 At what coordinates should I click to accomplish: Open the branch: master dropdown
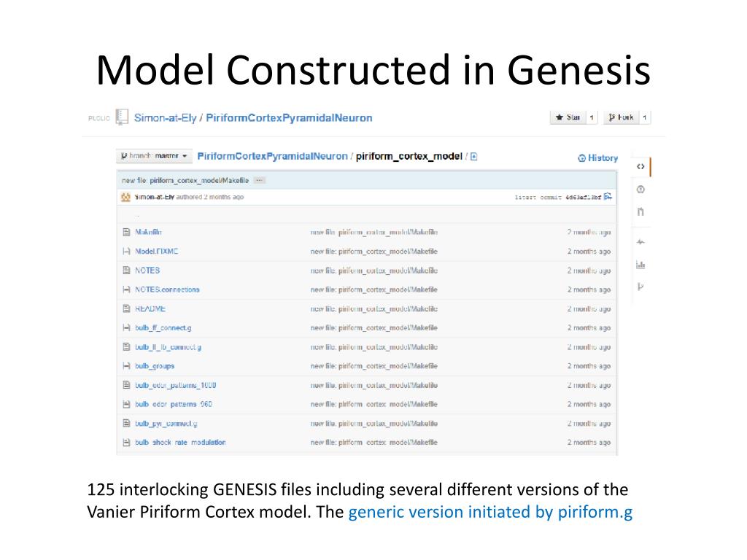154,156
